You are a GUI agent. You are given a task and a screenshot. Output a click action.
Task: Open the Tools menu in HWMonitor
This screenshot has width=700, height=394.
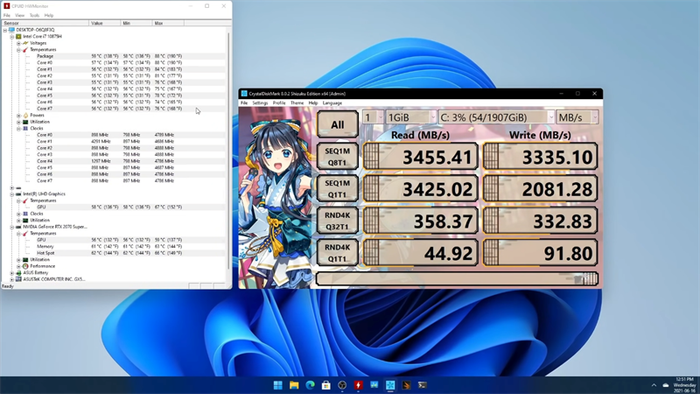[x=34, y=15]
